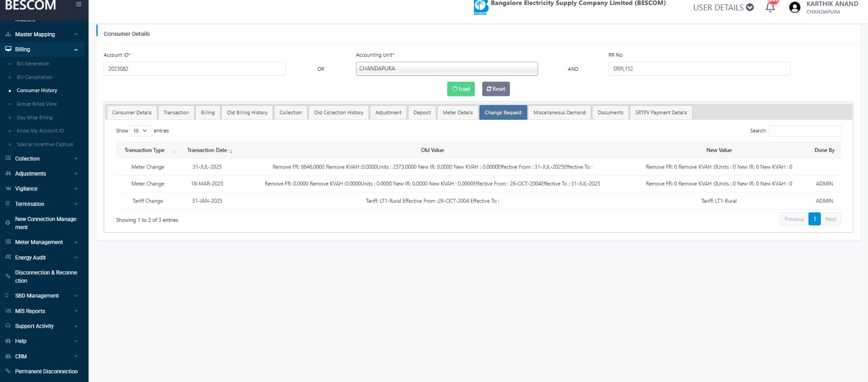
Task: Click the CRM sidebar icon
Action: [8, 357]
